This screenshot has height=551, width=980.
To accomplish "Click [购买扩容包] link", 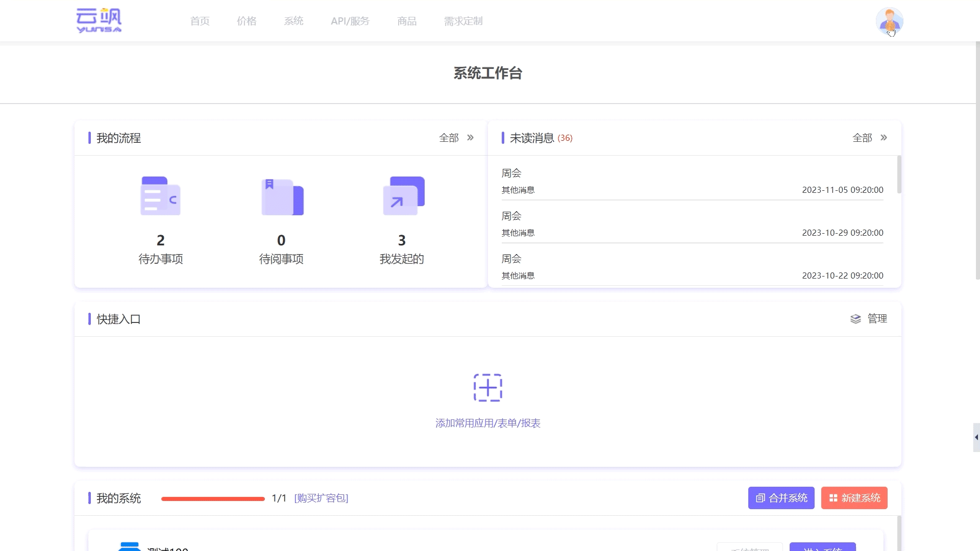I will click(322, 498).
